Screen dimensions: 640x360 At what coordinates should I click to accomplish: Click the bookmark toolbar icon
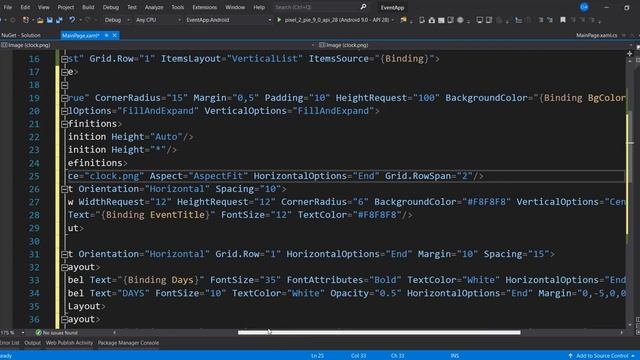(x=563, y=20)
